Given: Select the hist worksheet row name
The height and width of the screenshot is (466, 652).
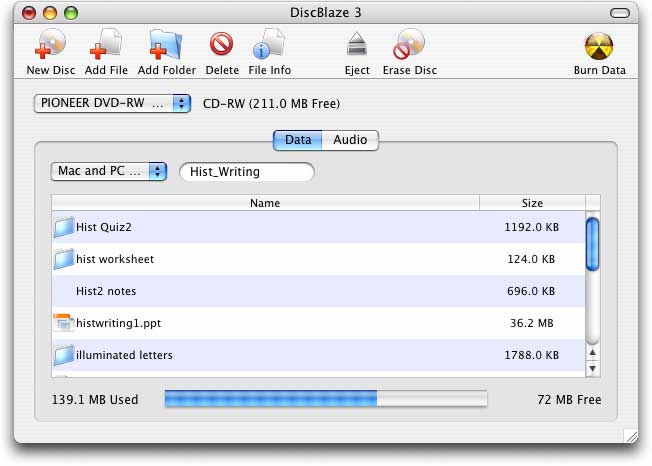Looking at the screenshot, I should [x=115, y=259].
